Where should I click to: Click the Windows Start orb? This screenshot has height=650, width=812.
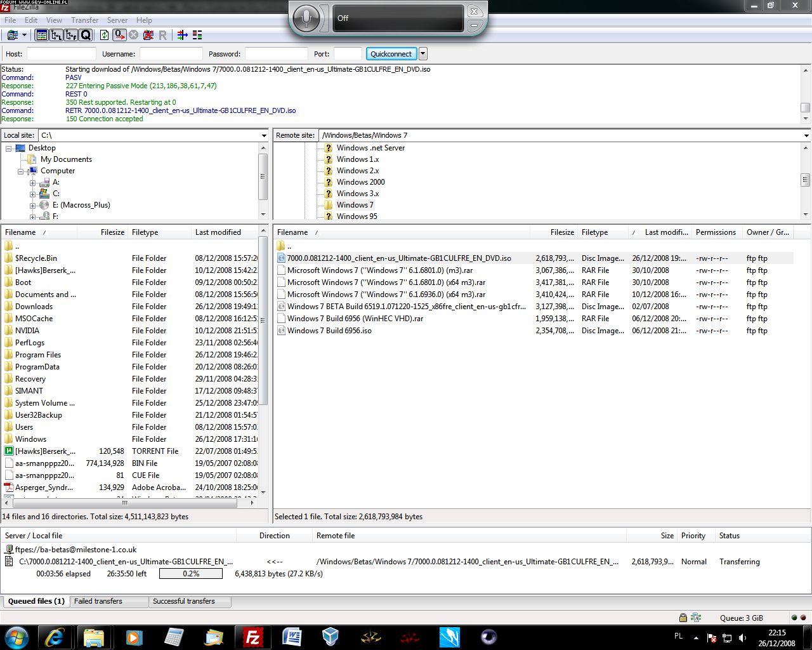pyautogui.click(x=16, y=637)
